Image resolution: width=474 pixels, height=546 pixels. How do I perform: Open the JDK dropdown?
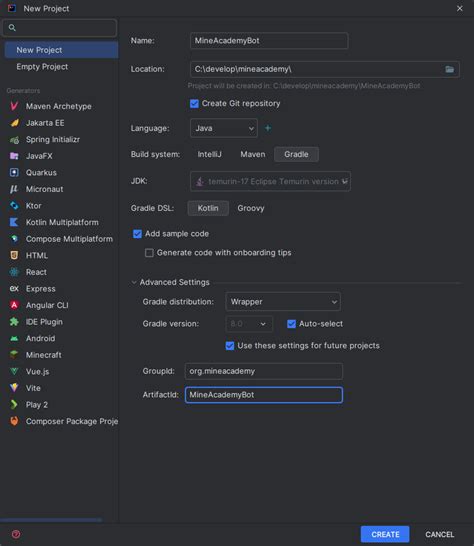tap(270, 181)
